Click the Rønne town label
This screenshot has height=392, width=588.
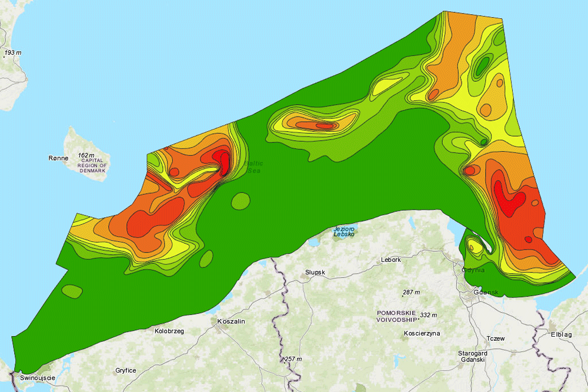tap(59, 158)
